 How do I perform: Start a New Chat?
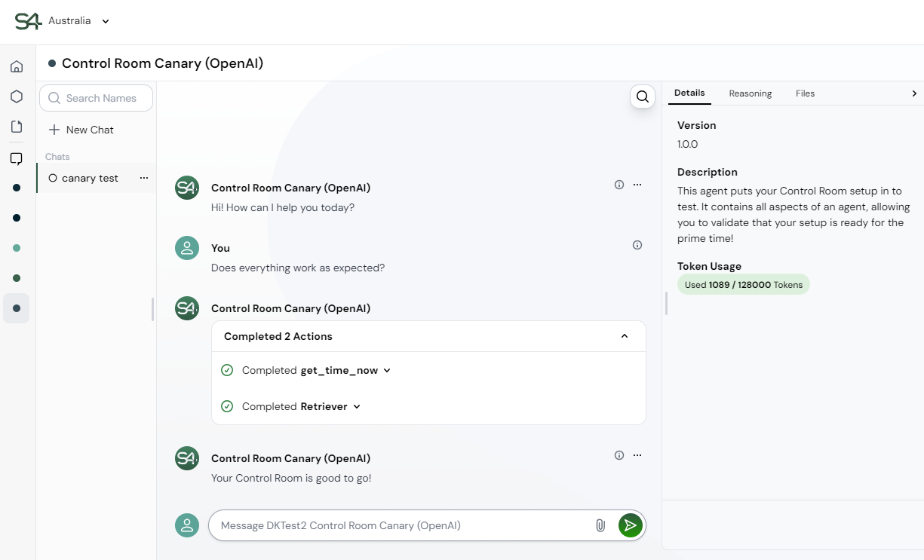pos(81,130)
